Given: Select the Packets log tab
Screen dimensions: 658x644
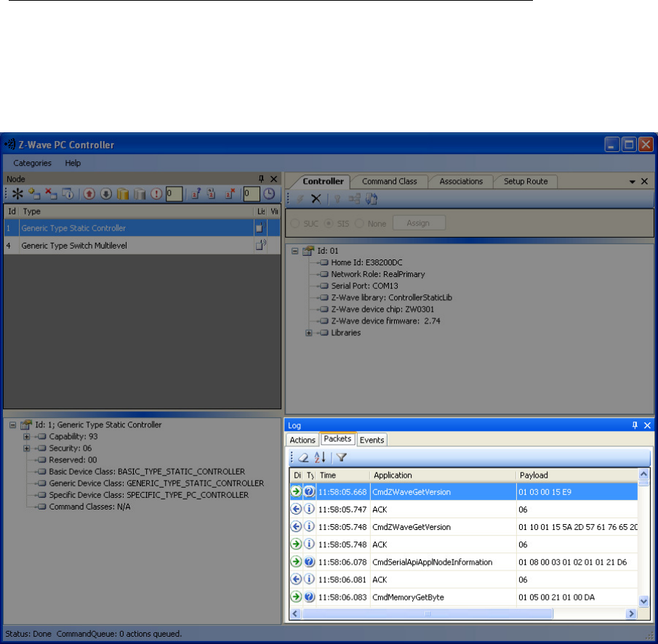Looking at the screenshot, I should 337,439.
